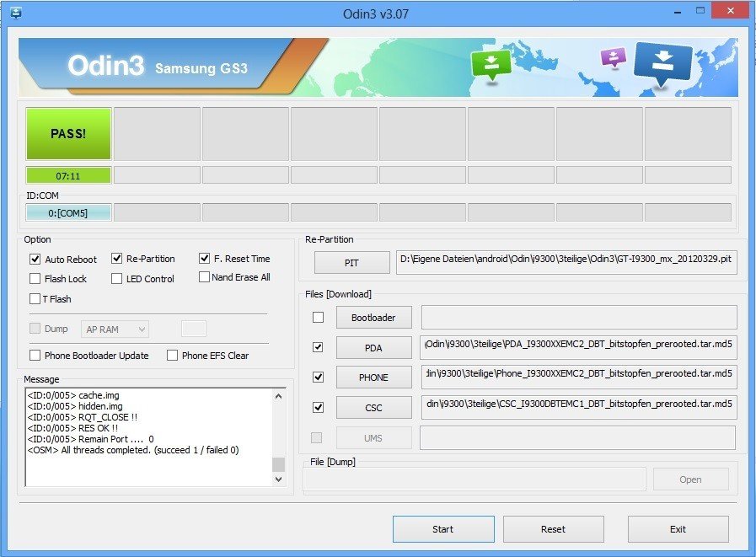Click the Message log scrollbar thumb

point(279,464)
